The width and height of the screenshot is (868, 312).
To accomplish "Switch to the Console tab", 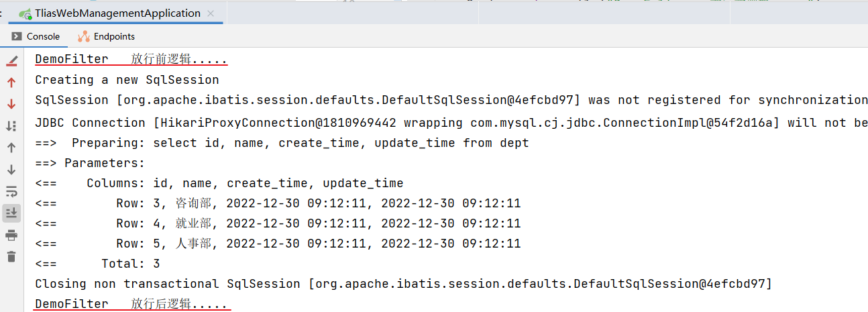I will tap(36, 36).
